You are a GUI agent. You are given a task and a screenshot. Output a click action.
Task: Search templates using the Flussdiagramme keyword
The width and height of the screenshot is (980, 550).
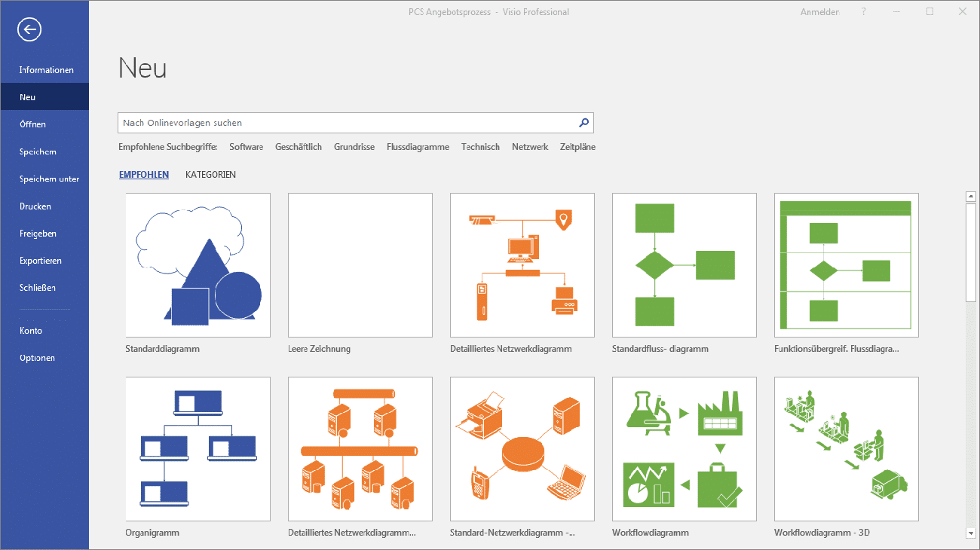pos(418,146)
